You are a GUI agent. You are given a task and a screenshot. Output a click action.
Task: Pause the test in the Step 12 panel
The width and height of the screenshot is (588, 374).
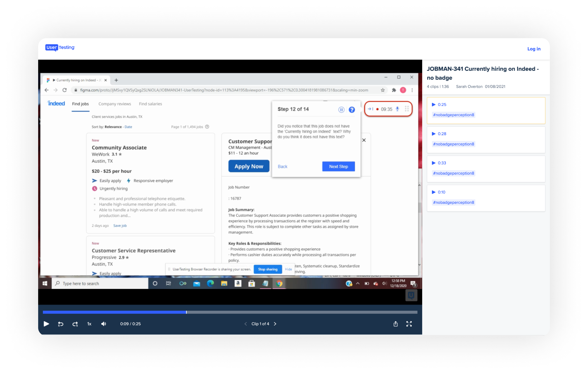pos(341,110)
